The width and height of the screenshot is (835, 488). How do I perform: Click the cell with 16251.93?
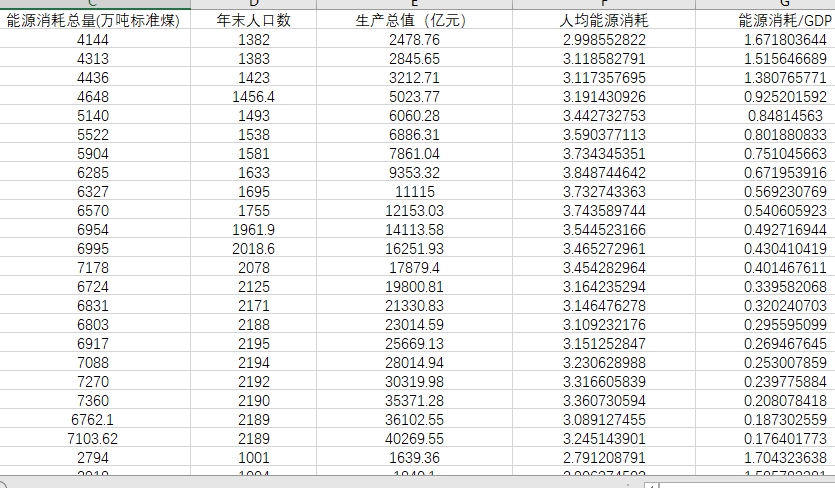(x=414, y=249)
